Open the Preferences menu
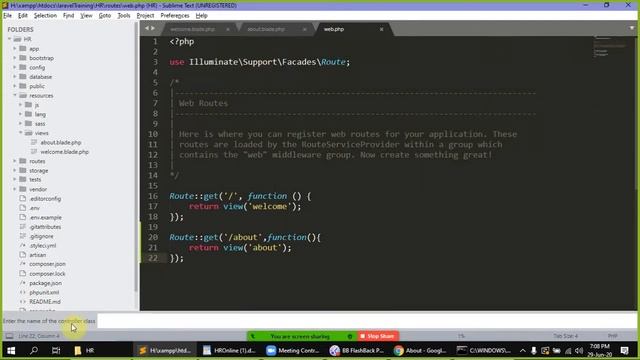 (175, 16)
